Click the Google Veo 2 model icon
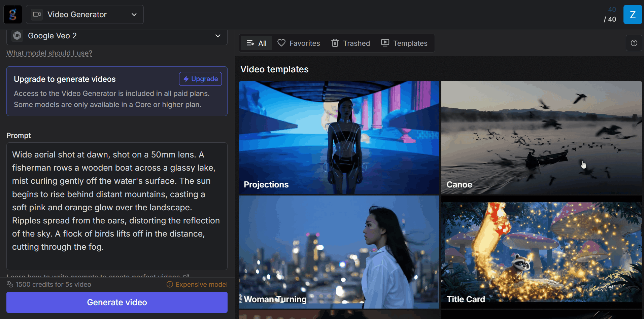This screenshot has width=644, height=319. click(x=17, y=36)
